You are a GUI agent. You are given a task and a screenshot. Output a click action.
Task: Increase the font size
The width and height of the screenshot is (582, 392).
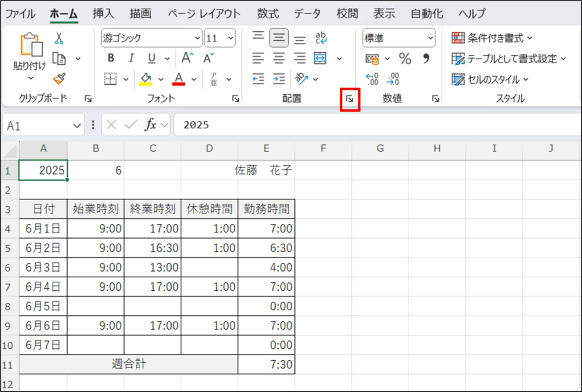(187, 58)
